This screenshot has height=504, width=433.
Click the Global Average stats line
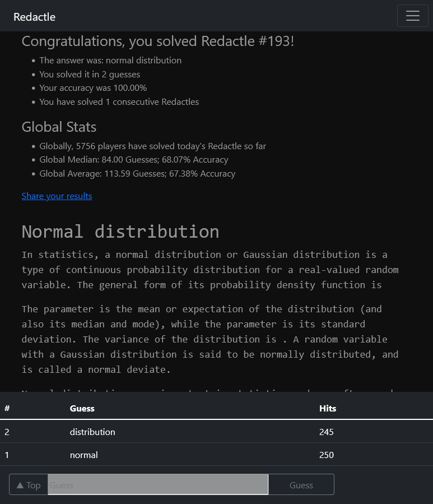137,174
